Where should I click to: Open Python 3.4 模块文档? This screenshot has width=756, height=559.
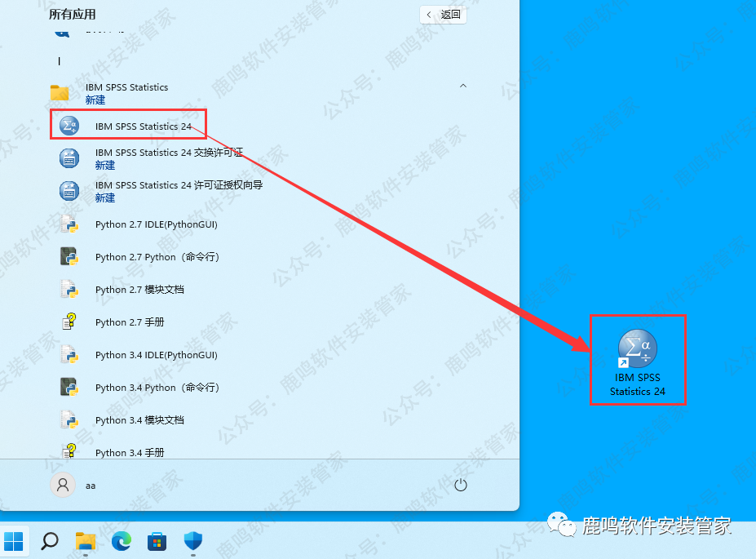(x=139, y=420)
